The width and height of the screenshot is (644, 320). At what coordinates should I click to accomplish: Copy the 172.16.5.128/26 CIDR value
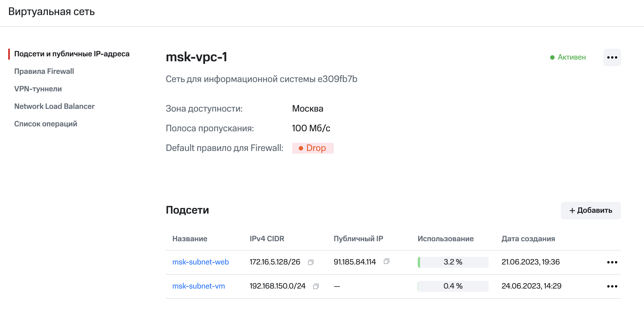(311, 262)
